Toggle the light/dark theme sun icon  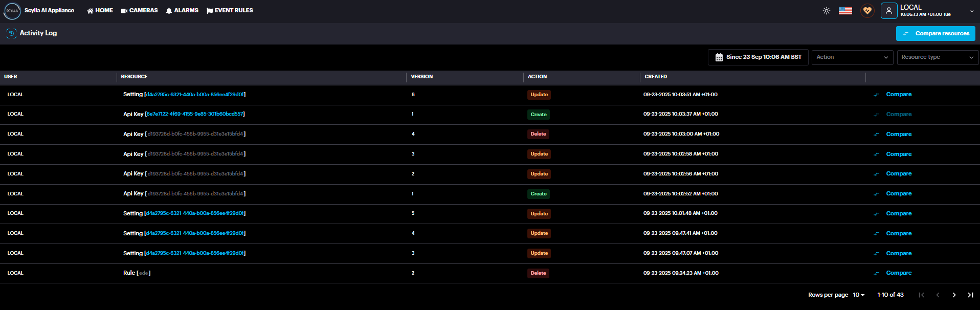point(826,11)
